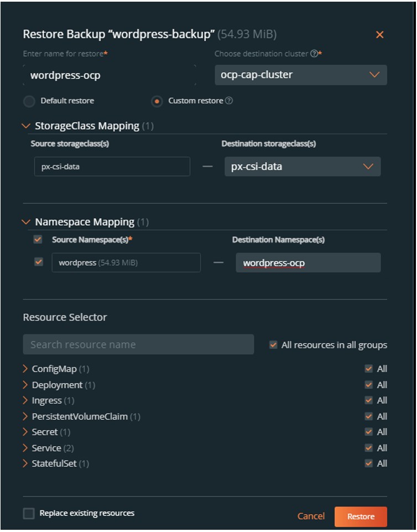Screen dimensions: 417x532
Task: Click the Restore button
Action: (361, 516)
